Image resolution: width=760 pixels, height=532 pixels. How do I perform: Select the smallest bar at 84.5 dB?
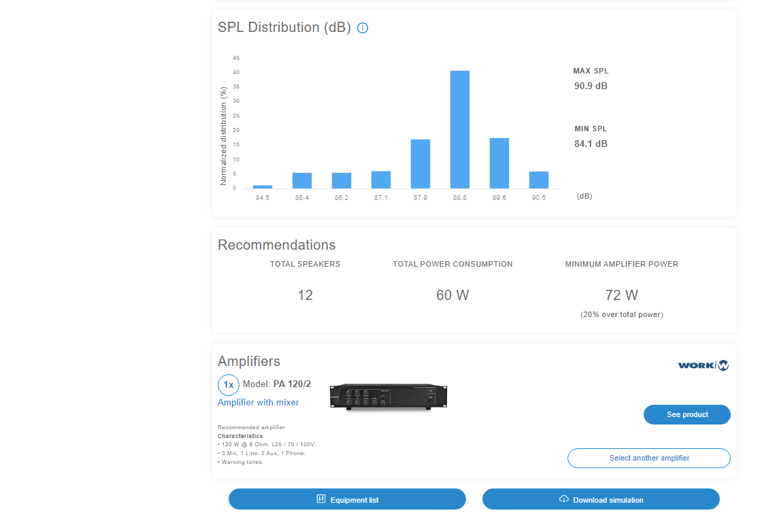tap(263, 186)
